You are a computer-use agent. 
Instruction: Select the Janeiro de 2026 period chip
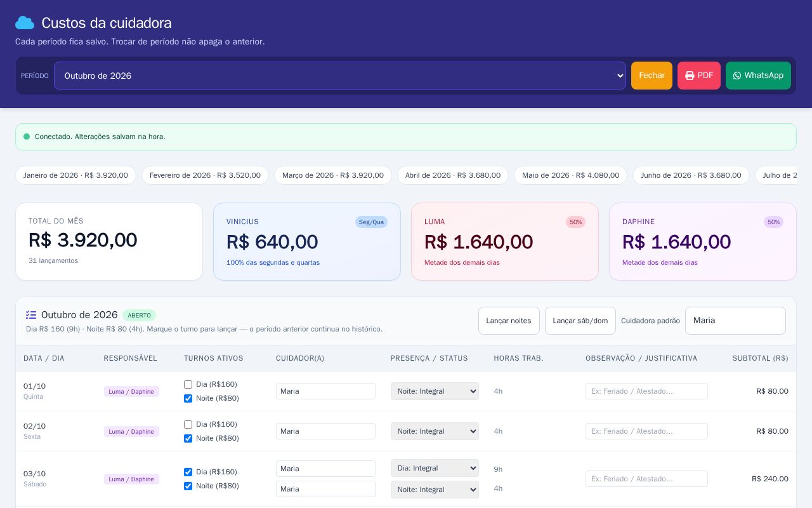[75, 175]
